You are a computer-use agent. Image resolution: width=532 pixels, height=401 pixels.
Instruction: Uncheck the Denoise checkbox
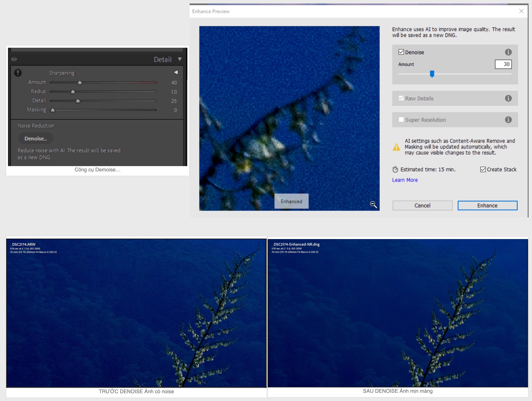click(401, 52)
